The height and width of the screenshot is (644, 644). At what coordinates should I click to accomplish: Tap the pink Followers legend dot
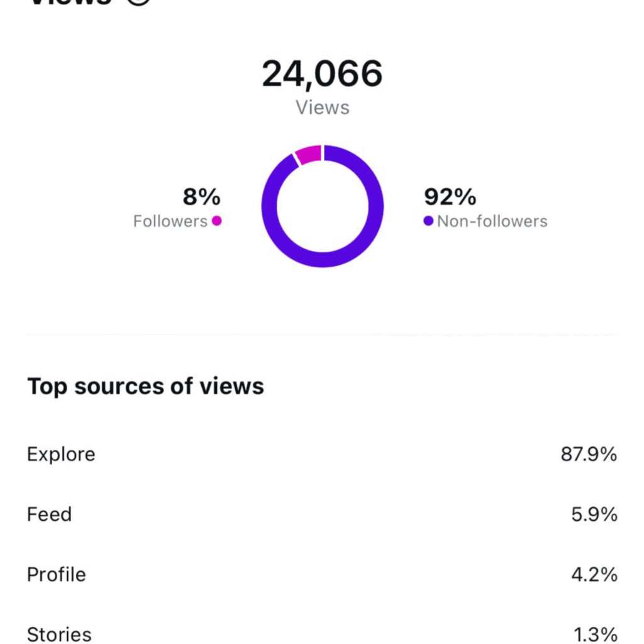(x=216, y=221)
